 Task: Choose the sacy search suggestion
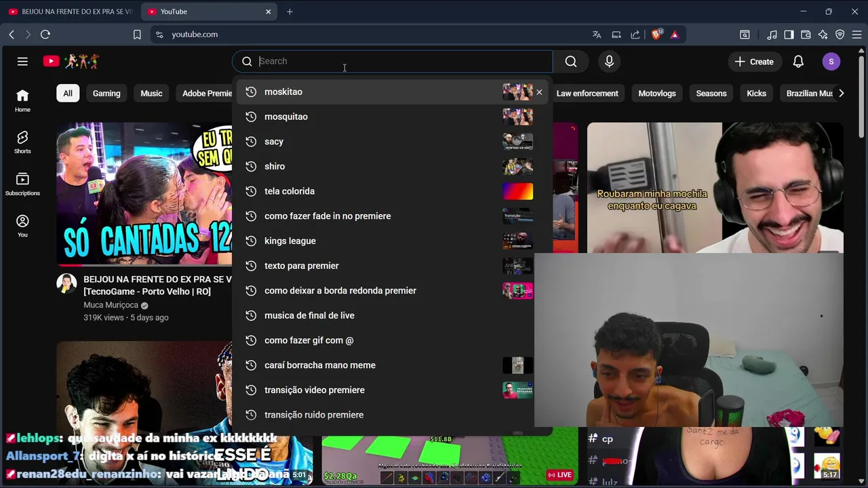pyautogui.click(x=392, y=142)
